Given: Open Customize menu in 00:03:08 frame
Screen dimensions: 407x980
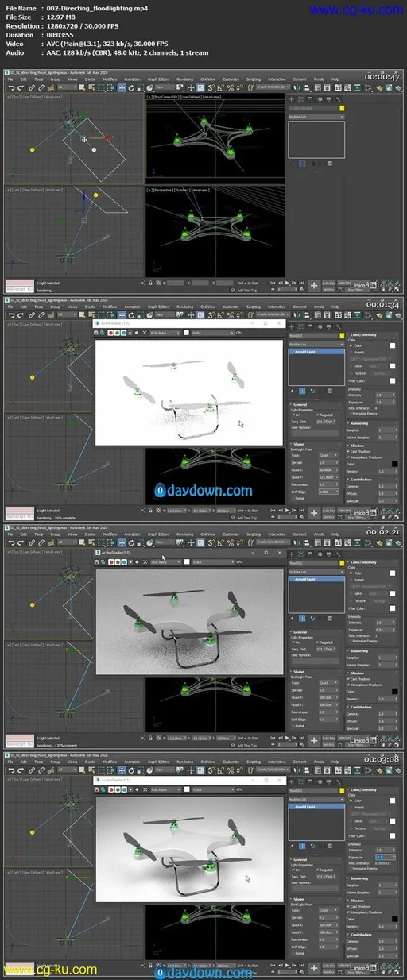Looking at the screenshot, I should 231,762.
